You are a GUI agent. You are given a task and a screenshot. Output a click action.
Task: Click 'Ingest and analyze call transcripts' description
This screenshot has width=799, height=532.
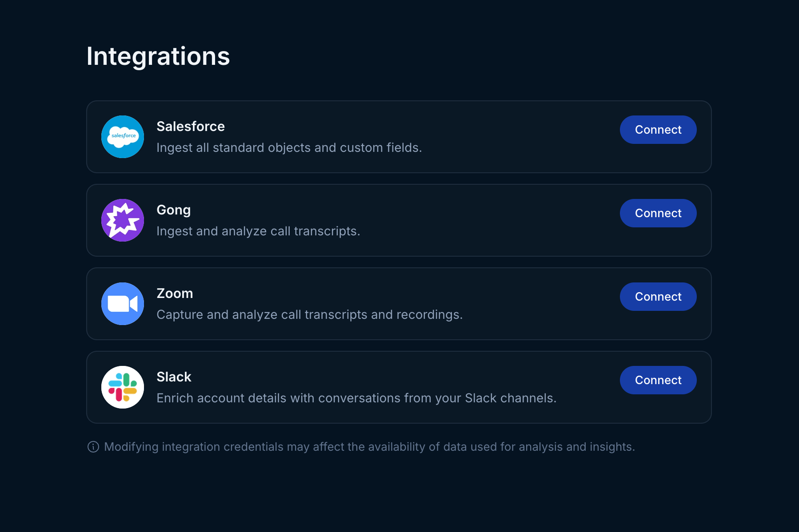pyautogui.click(x=258, y=231)
